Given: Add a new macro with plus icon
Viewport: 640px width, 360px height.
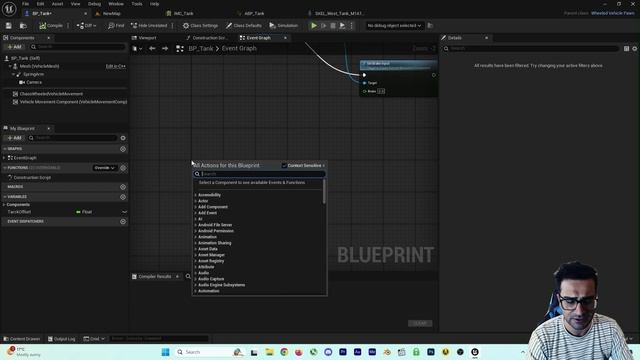Looking at the screenshot, I should pos(123,187).
